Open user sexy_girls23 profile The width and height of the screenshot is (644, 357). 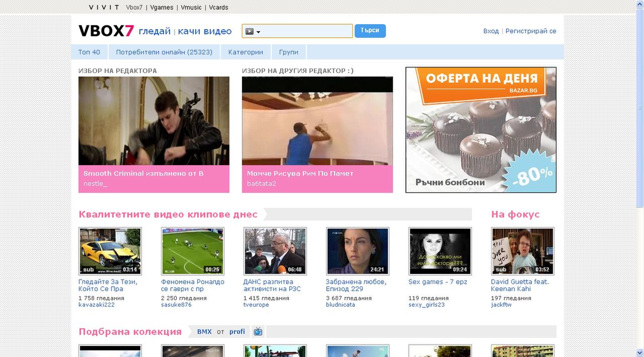click(x=427, y=305)
